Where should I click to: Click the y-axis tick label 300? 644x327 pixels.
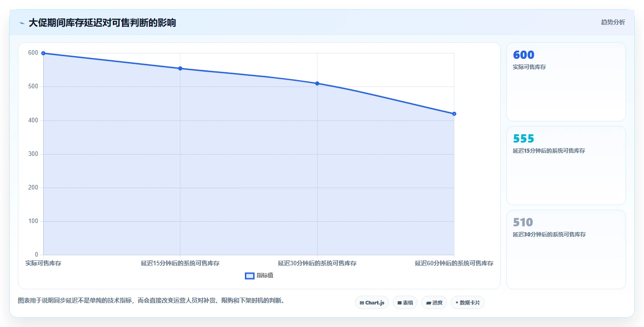pyautogui.click(x=33, y=154)
